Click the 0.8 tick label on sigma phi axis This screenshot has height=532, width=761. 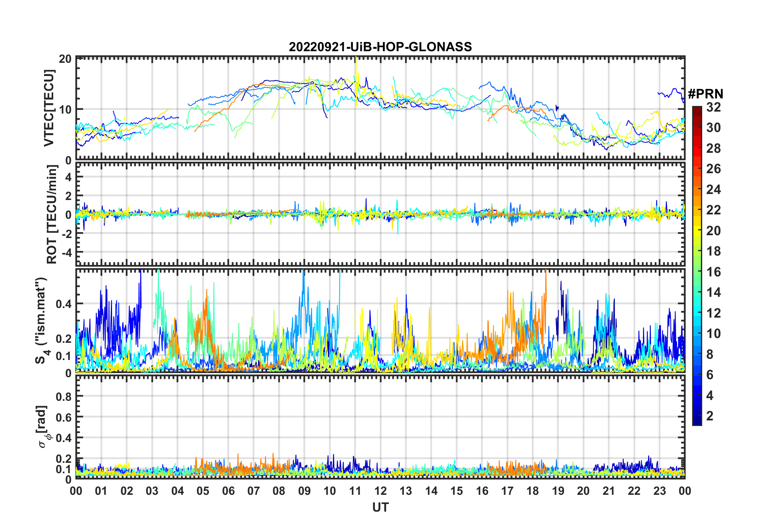pos(63,396)
